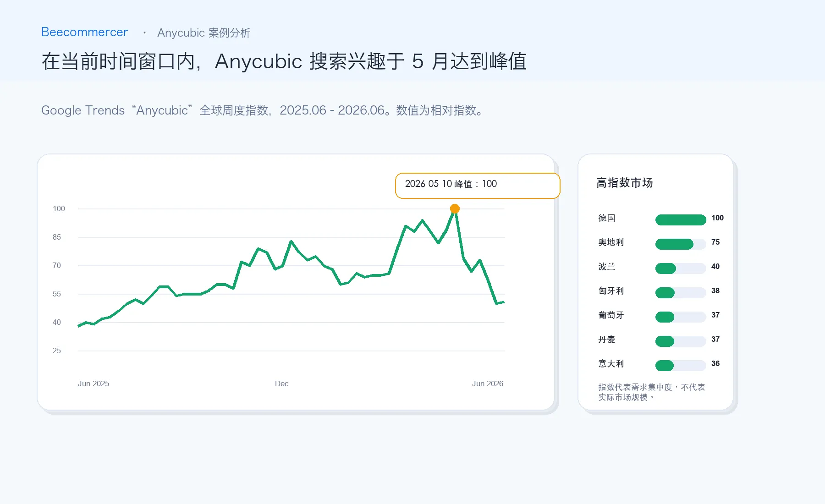
Task: Click the 丹麦 progress bar
Action: pos(681,341)
